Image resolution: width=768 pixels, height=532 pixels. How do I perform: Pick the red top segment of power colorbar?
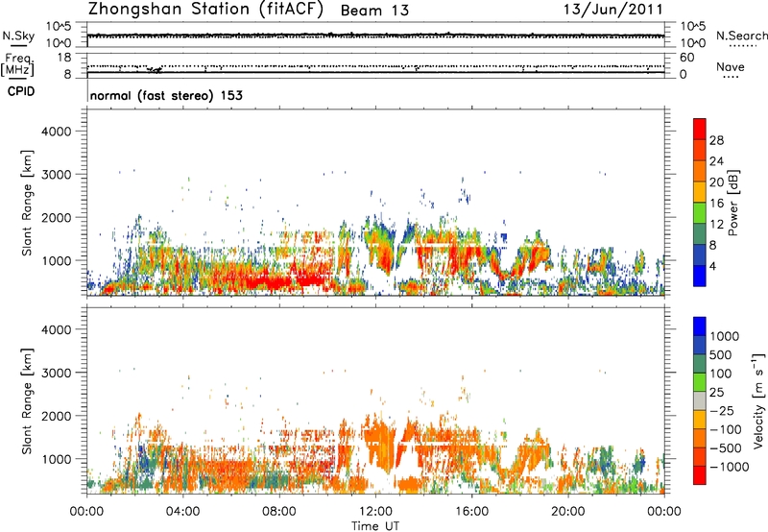[x=700, y=129]
